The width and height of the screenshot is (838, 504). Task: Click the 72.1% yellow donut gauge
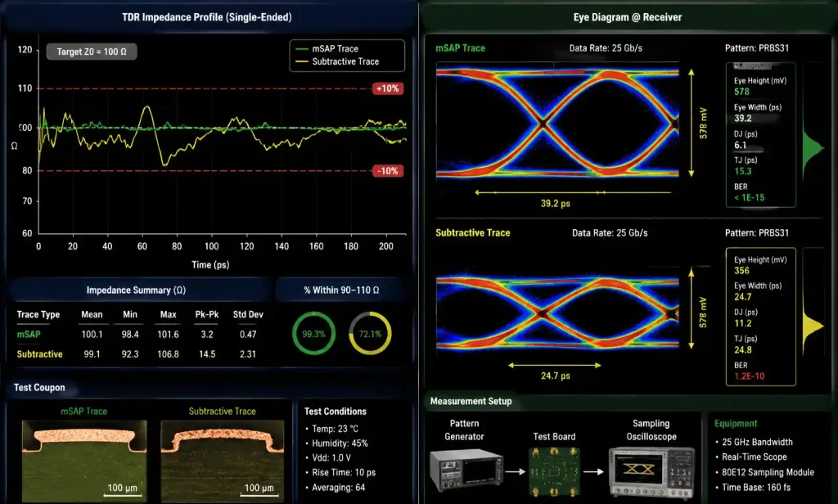coord(370,334)
